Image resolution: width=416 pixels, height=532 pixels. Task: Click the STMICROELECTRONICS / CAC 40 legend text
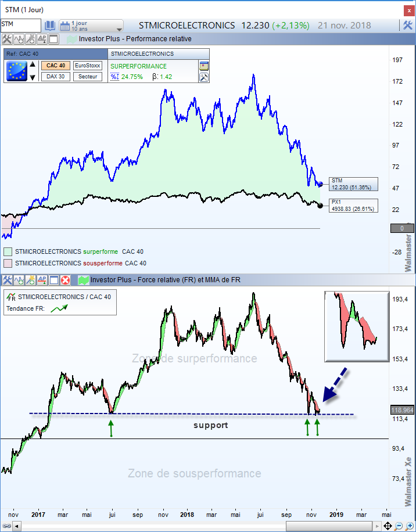[x=64, y=297]
